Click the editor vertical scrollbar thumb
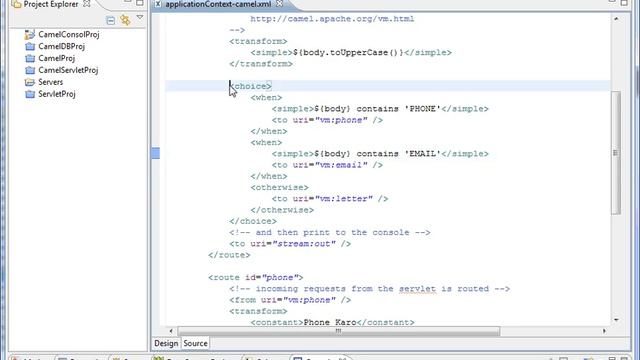 (x=616, y=153)
